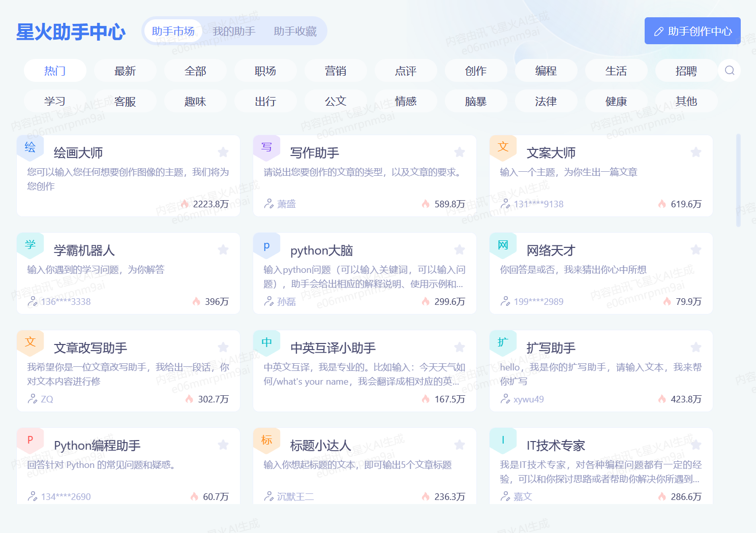Click the 网络天才 teal badge icon
The height and width of the screenshot is (533, 756).
coord(503,245)
